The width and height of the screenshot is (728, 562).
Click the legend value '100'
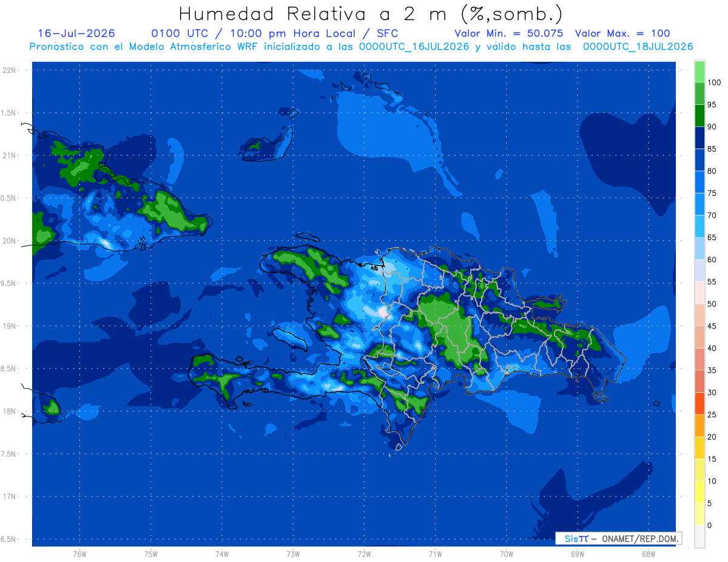[714, 82]
